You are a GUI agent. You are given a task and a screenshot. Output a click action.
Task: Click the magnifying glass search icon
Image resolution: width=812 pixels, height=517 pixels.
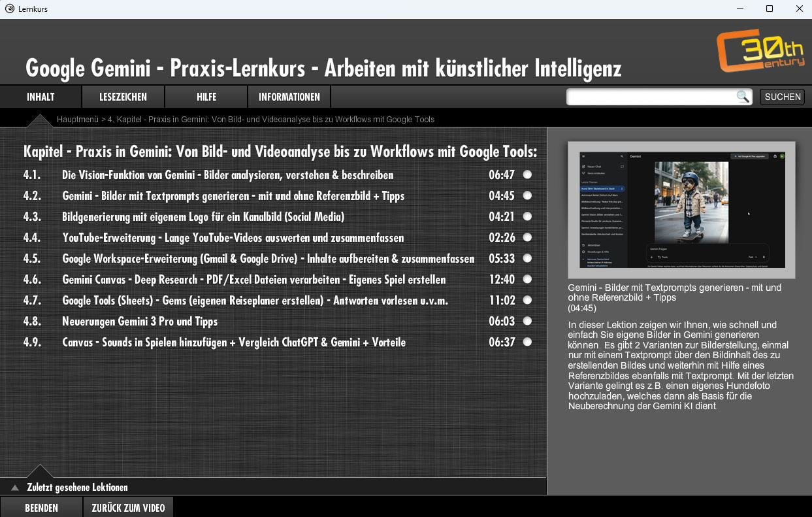pyautogui.click(x=742, y=97)
